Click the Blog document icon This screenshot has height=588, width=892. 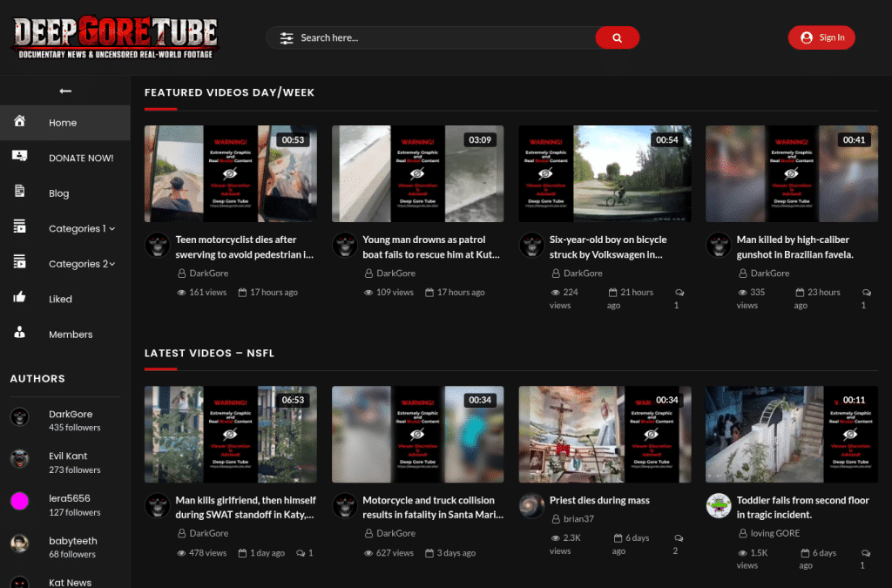pos(19,191)
